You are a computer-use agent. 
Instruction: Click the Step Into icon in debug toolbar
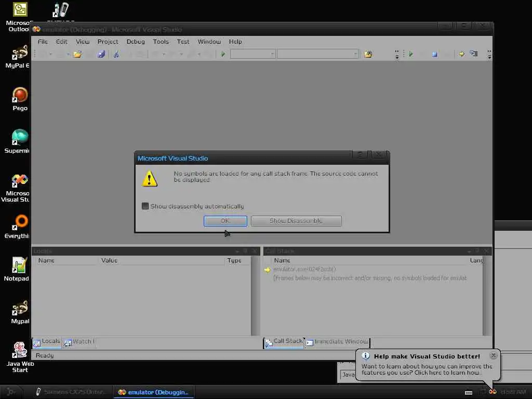474,54
